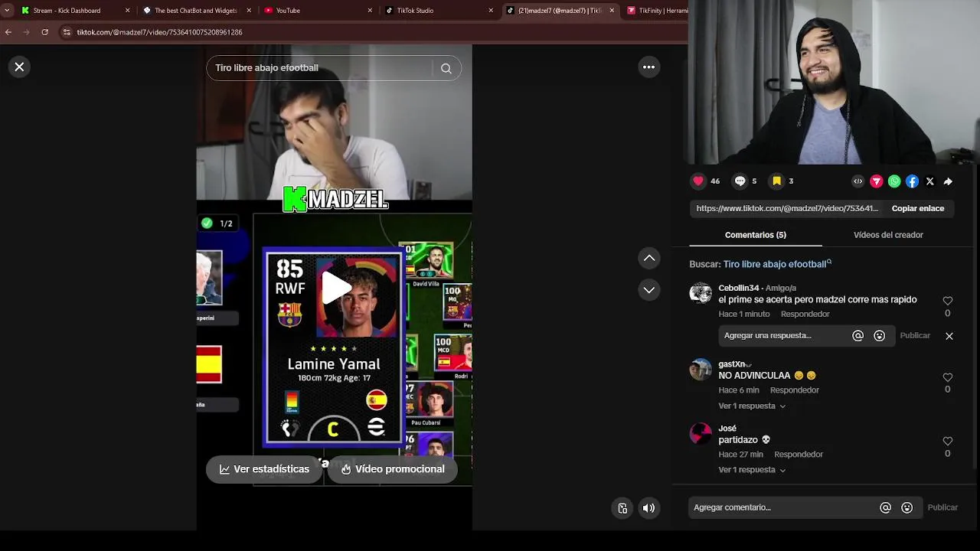Image resolution: width=980 pixels, height=551 pixels.
Task: Close the reply box with the X
Action: pyautogui.click(x=949, y=336)
